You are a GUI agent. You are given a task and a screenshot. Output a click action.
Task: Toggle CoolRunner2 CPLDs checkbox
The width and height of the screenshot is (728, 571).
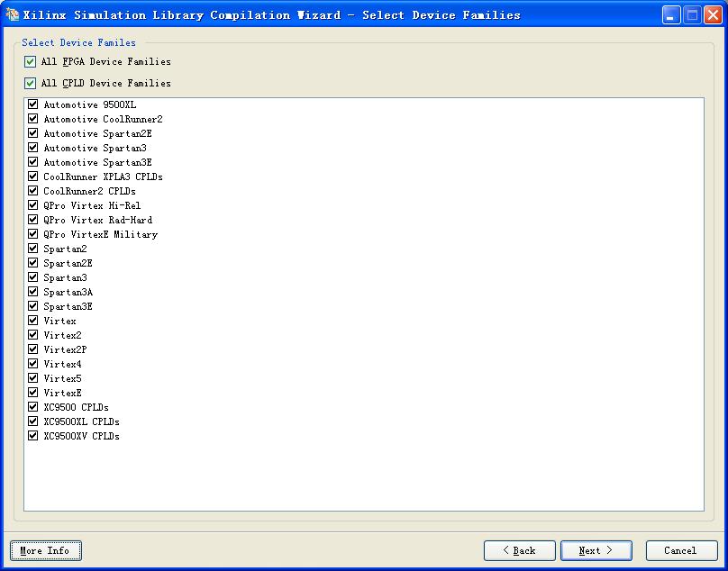pyautogui.click(x=33, y=191)
